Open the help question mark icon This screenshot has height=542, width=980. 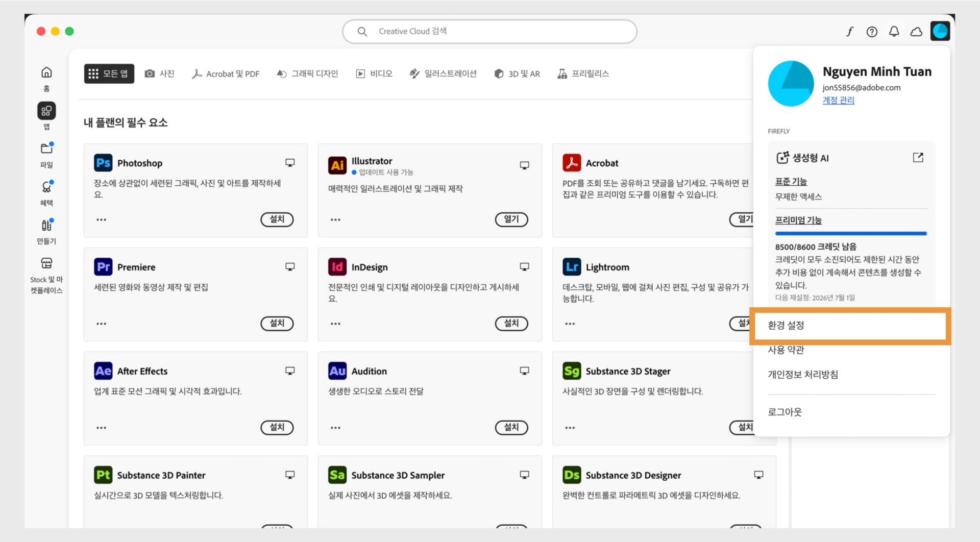872,32
